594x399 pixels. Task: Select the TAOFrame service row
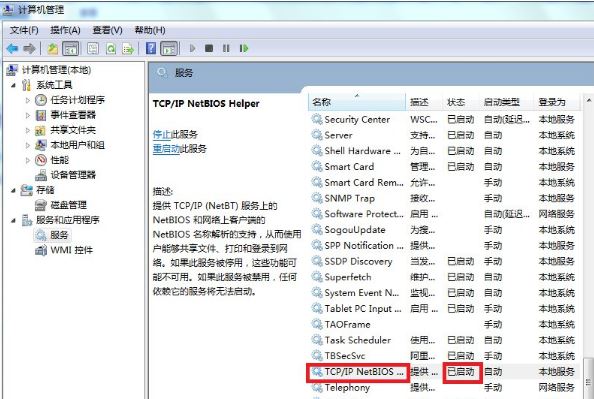click(443, 324)
